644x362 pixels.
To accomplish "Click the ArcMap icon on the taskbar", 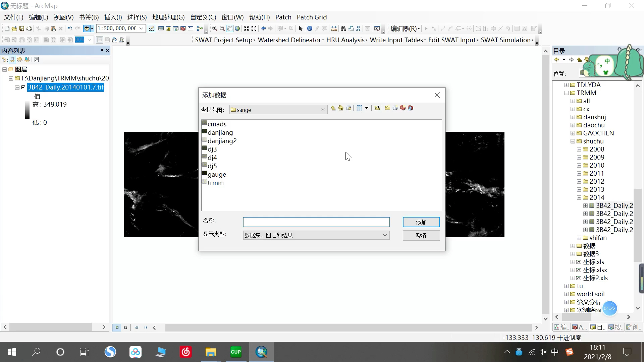I will [261, 352].
